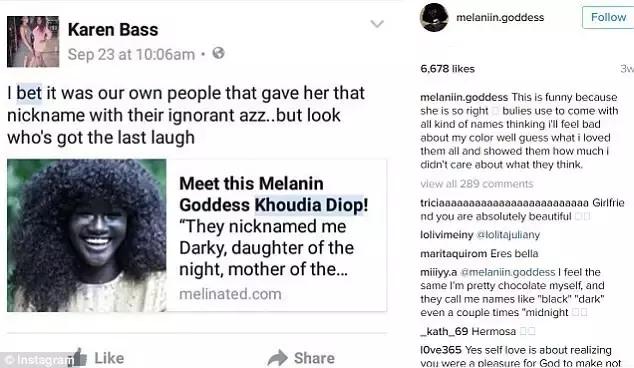Click the thumbs-up Like icon
This screenshot has width=634, height=368.
[x=78, y=357]
